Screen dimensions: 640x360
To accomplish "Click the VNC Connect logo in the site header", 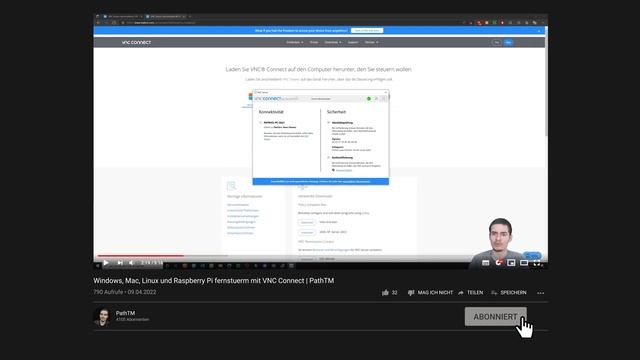I will point(136,42).
